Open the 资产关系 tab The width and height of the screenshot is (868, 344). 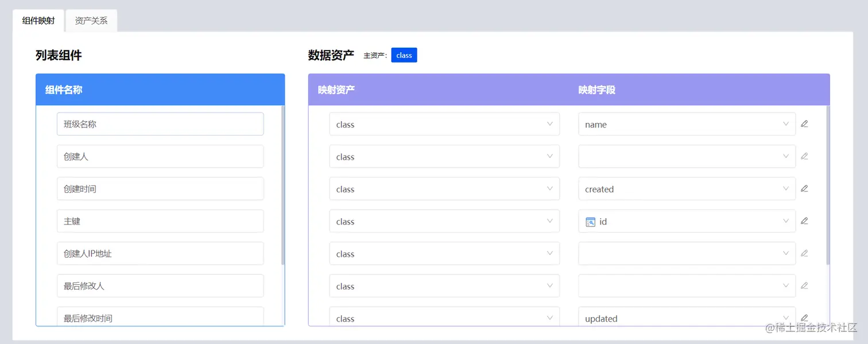coord(91,21)
